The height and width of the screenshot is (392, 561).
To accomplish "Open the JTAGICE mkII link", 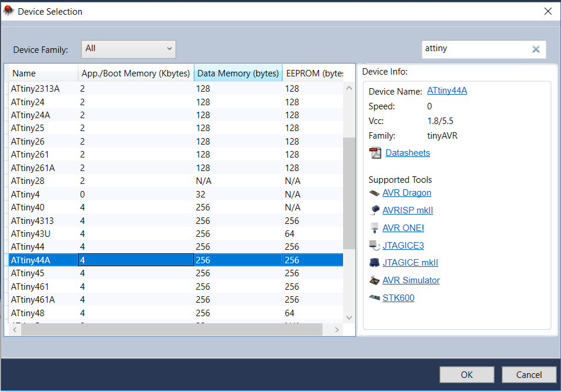I will click(x=410, y=262).
